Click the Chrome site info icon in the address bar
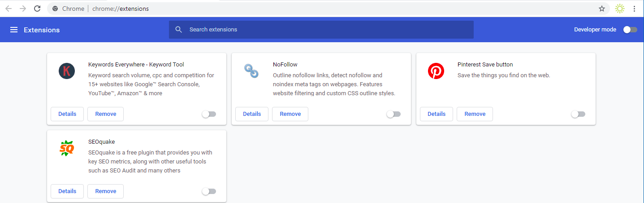This screenshot has width=644, height=203. pyautogui.click(x=56, y=9)
